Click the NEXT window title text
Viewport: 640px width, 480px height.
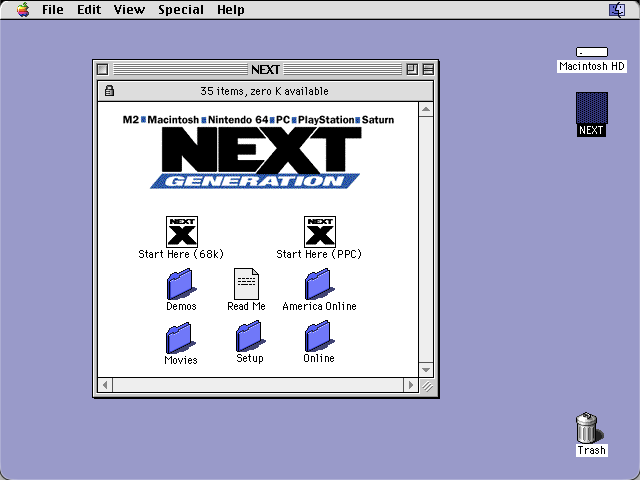pos(265,70)
